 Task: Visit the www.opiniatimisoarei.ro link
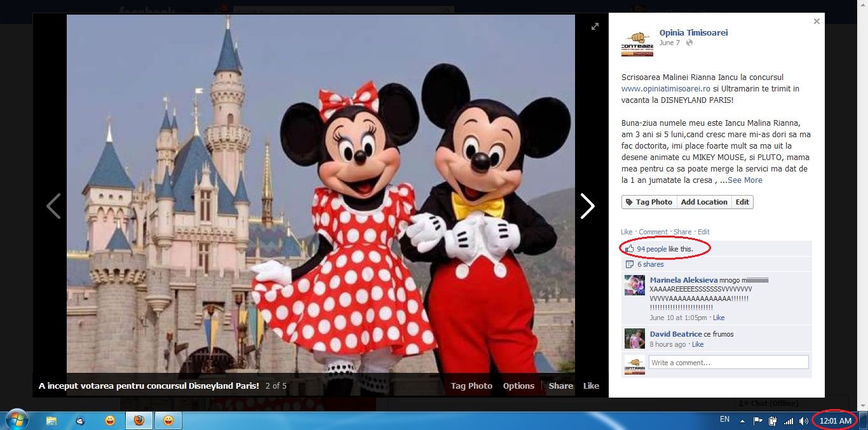[666, 89]
